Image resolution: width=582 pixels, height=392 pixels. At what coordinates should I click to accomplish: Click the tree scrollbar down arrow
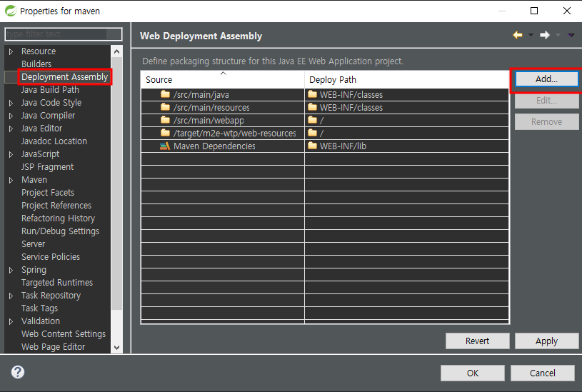[x=117, y=348]
